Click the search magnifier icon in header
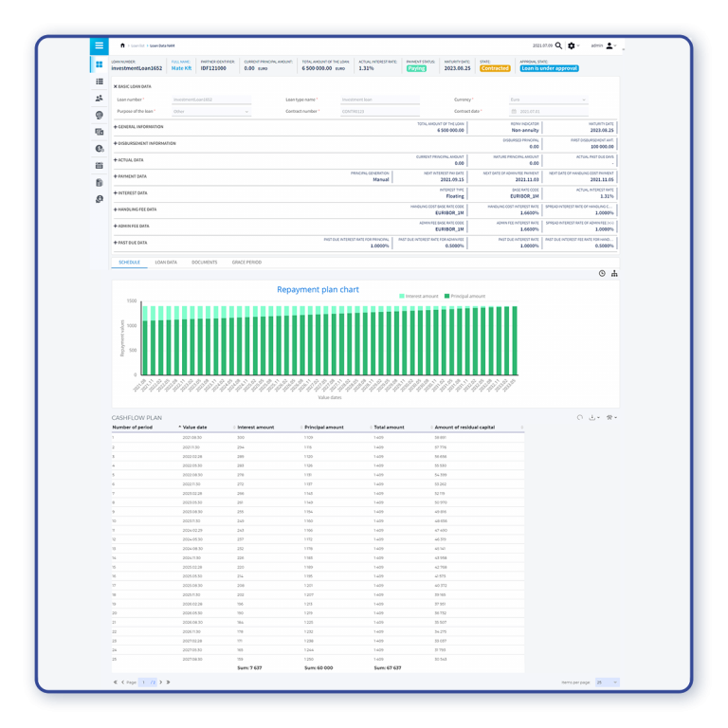The height and width of the screenshot is (728, 728). [x=558, y=45]
